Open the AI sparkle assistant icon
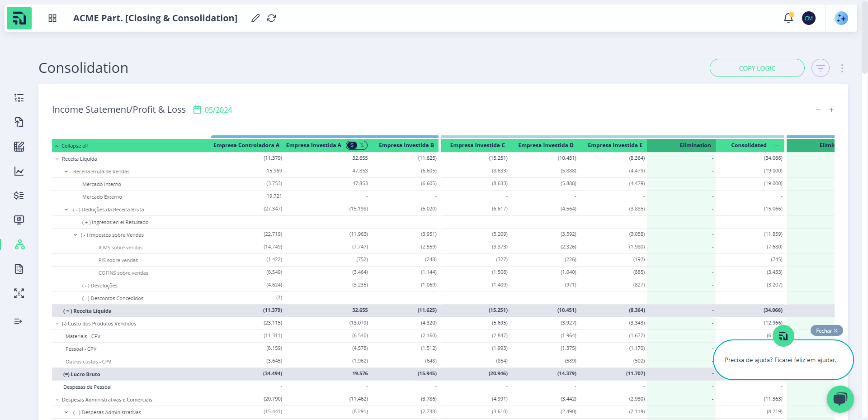The image size is (868, 420). coord(841,18)
